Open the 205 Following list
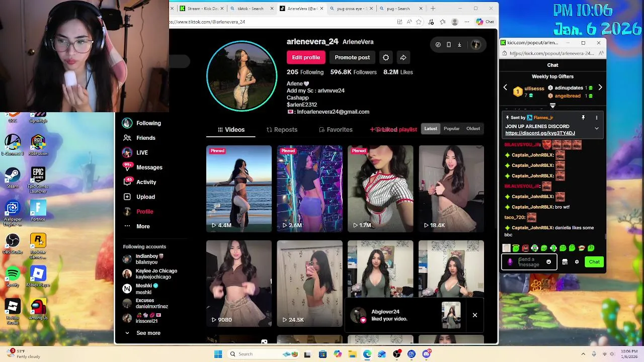The width and height of the screenshot is (644, 362). coord(305,72)
